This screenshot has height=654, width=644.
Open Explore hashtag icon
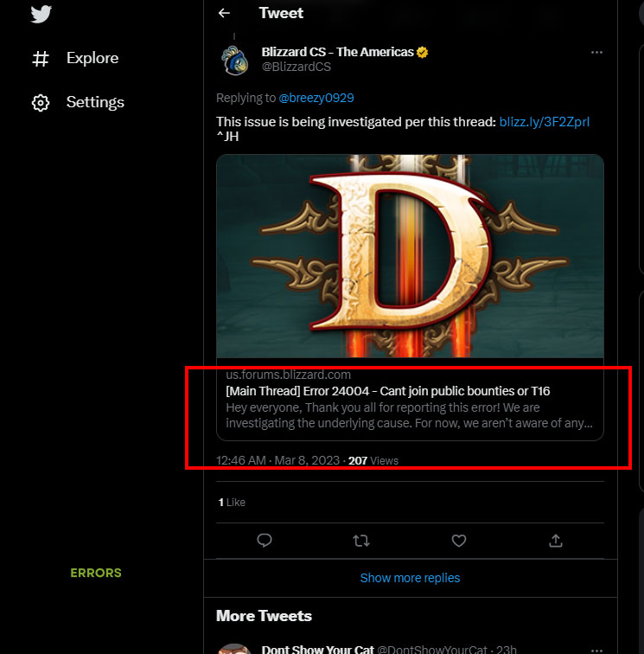coord(41,59)
